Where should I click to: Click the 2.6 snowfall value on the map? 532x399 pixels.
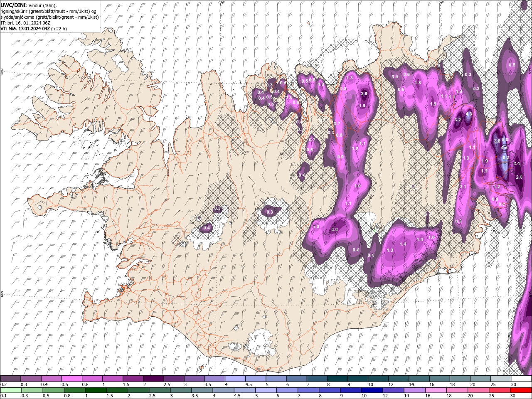pyautogui.click(x=519, y=177)
